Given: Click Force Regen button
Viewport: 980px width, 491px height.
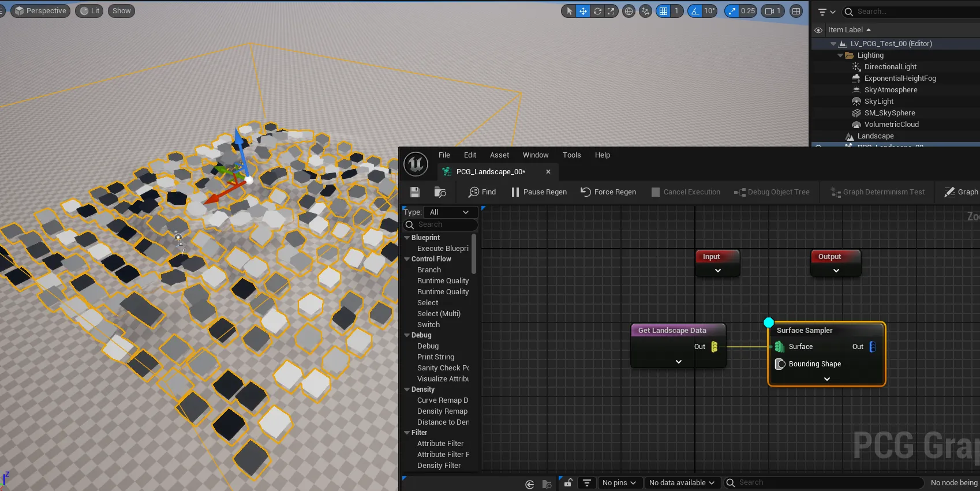Looking at the screenshot, I should (x=608, y=192).
